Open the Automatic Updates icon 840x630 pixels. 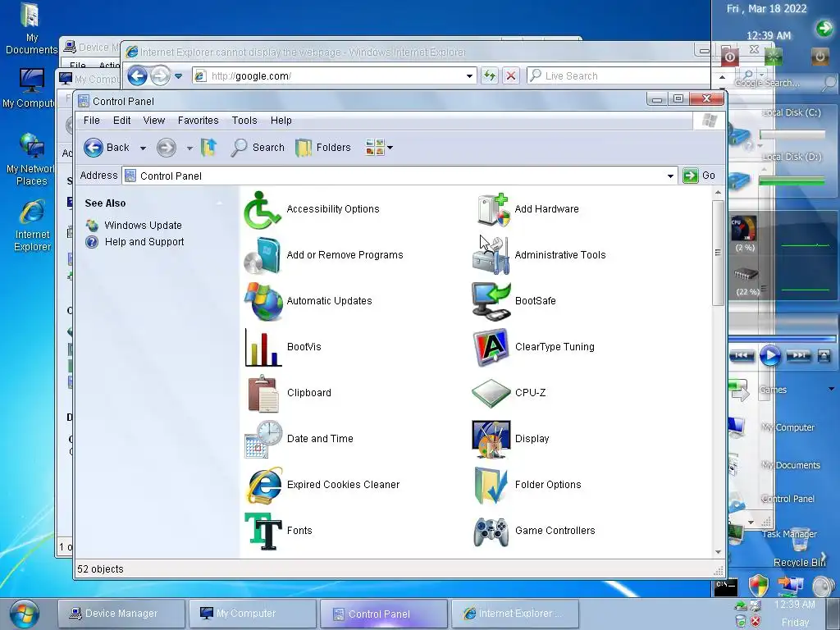click(263, 301)
